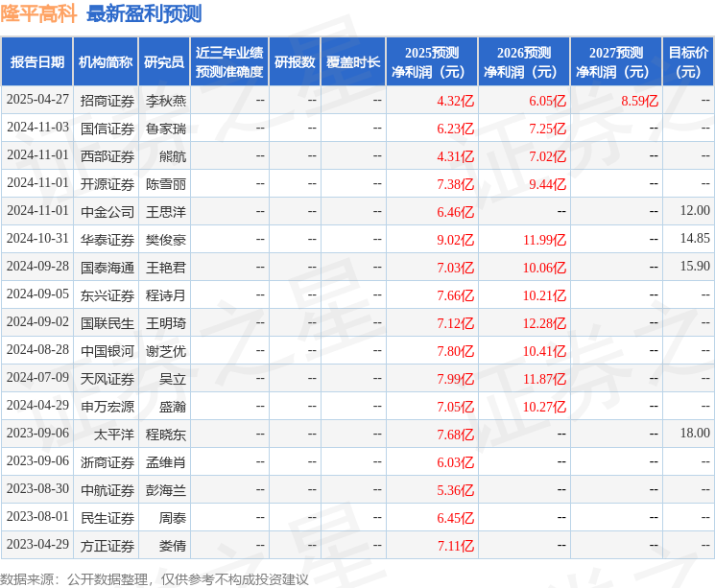Viewport: 715px width, 588px height.
Task: Select the 2025预测净利润 column header
Action: click(x=432, y=62)
